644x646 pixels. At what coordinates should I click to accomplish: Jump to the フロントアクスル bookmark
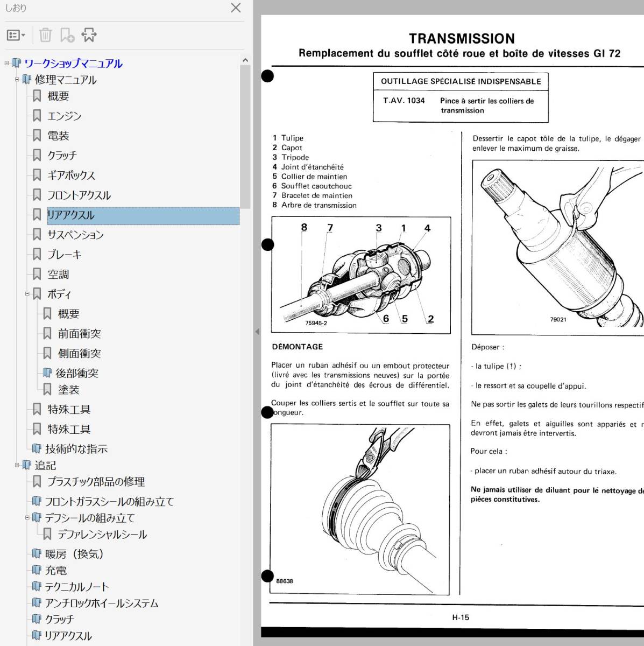click(x=79, y=195)
